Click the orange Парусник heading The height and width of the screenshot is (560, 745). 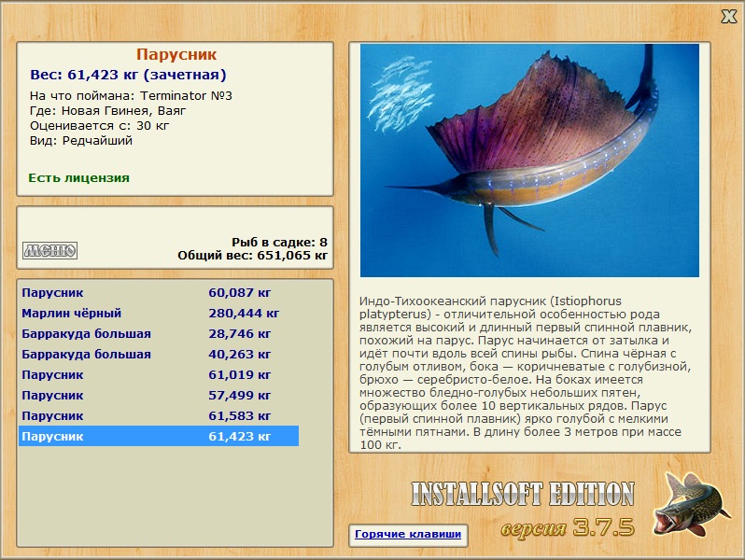(x=176, y=55)
